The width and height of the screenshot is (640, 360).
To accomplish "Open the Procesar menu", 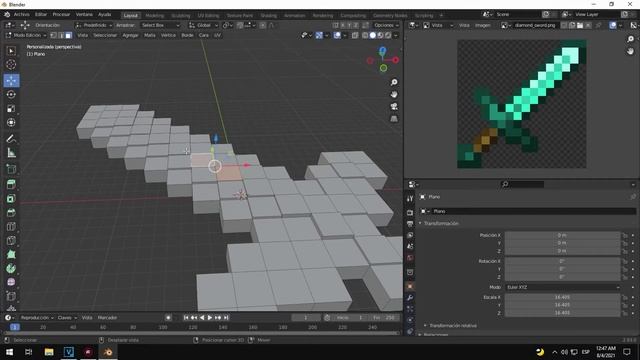I will pyautogui.click(x=61, y=15).
